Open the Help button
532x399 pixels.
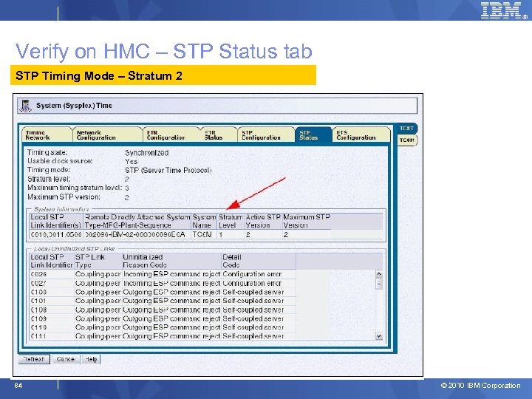(91, 359)
